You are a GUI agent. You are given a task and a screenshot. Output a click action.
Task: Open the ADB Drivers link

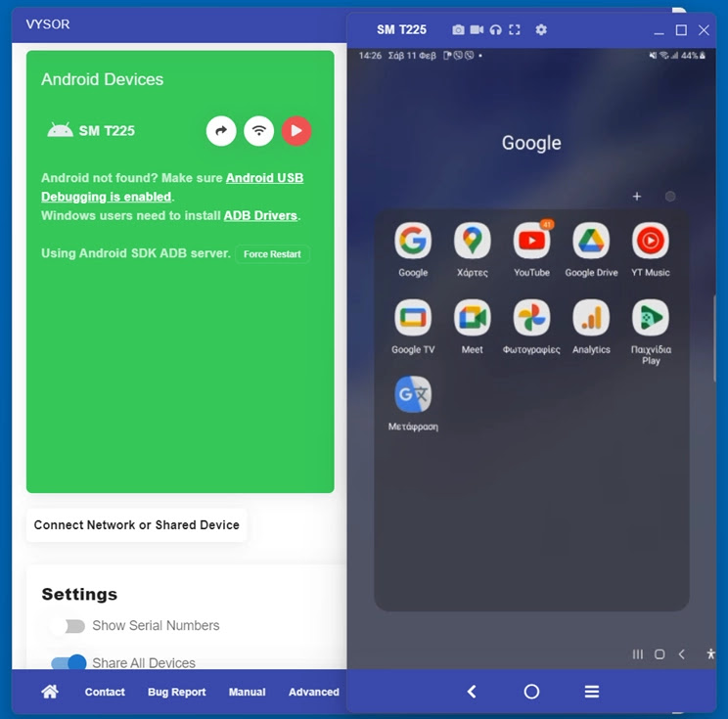pos(260,216)
